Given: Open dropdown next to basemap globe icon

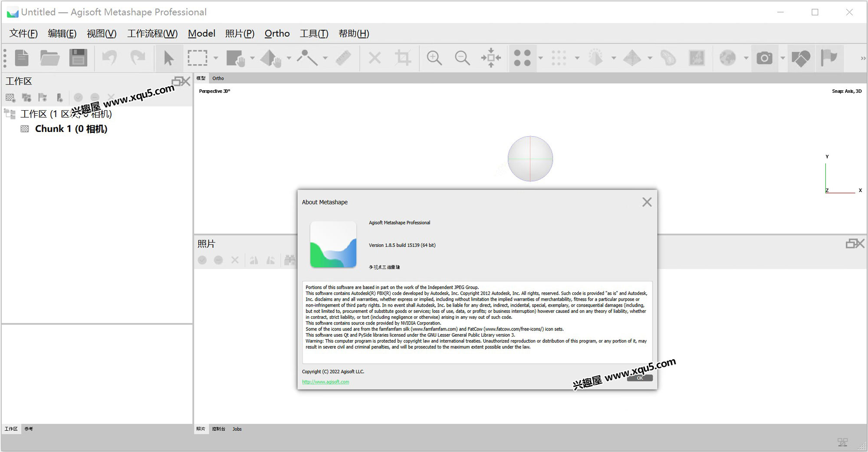Looking at the screenshot, I should 746,58.
